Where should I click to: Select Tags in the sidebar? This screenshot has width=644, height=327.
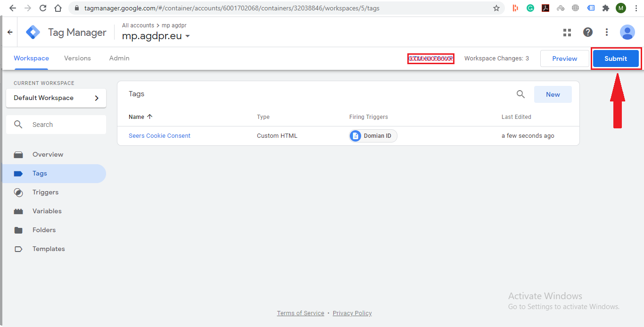[x=54, y=173]
